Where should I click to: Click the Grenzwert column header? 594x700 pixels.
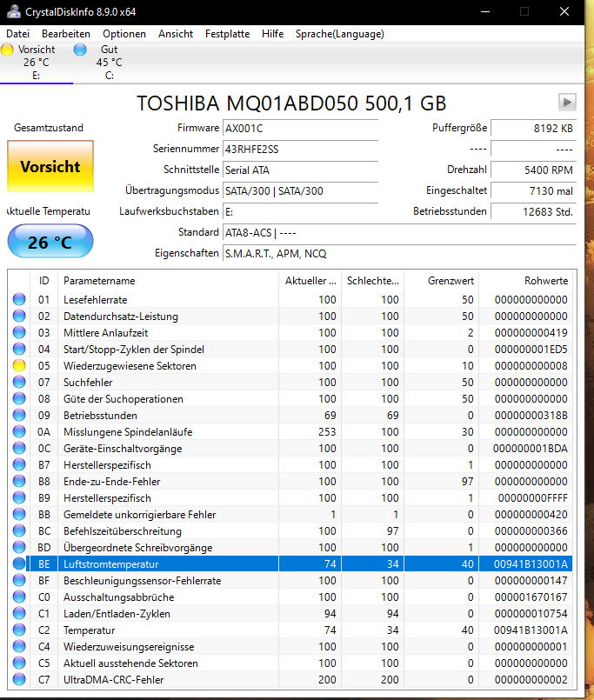point(441,281)
